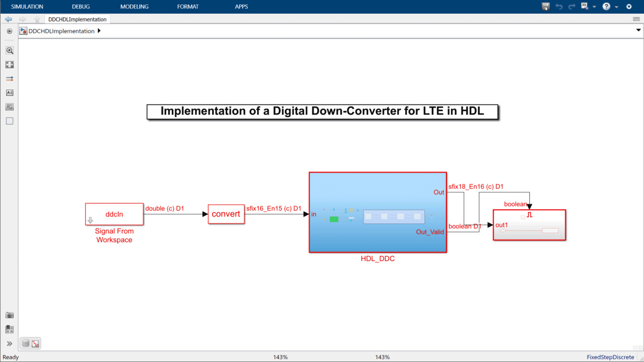Image resolution: width=644 pixels, height=362 pixels.
Task: Expand the palette double-chevron at the bottom left
Action: (10, 344)
